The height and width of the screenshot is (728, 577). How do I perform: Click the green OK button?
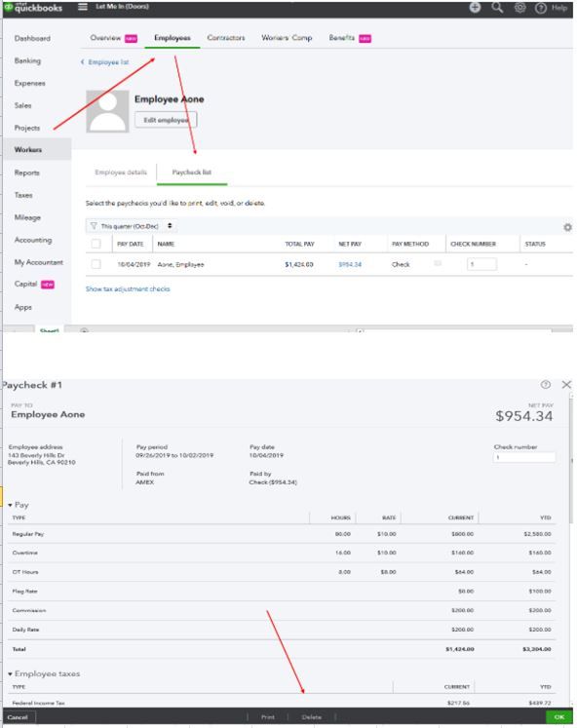558,717
